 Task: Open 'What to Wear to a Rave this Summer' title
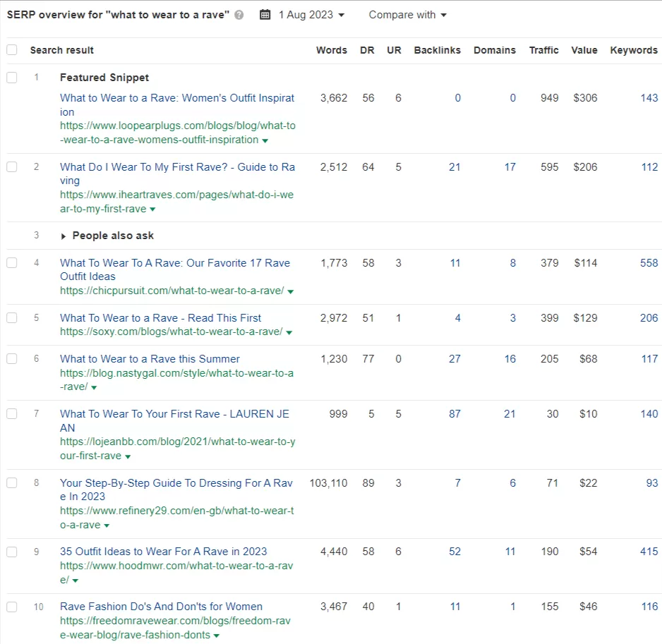coord(150,359)
